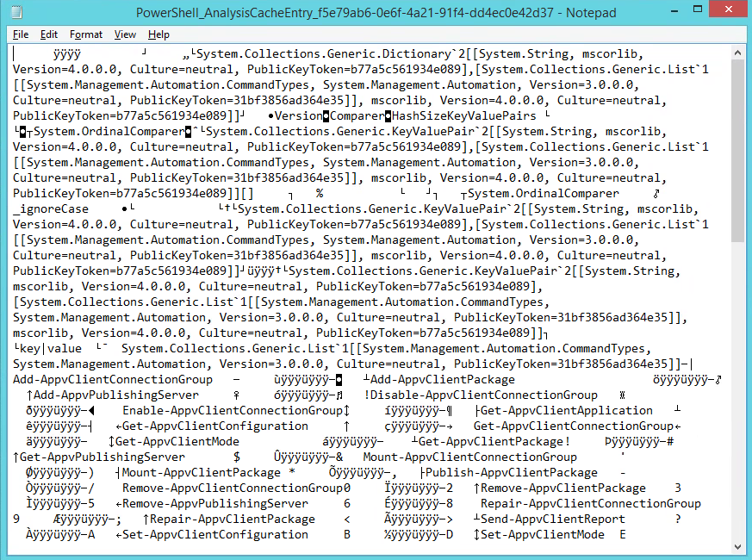Click the text "Get-AppvPublishingServer"

103,457
